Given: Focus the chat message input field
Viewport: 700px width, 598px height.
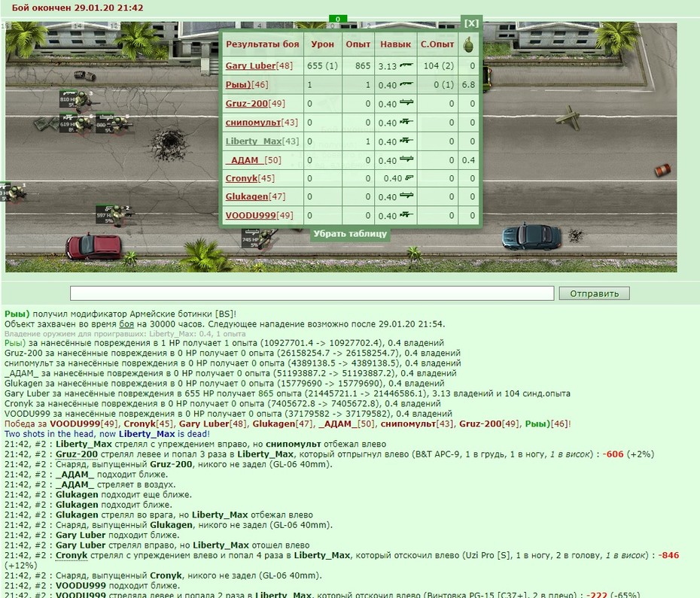Looking at the screenshot, I should (312, 293).
